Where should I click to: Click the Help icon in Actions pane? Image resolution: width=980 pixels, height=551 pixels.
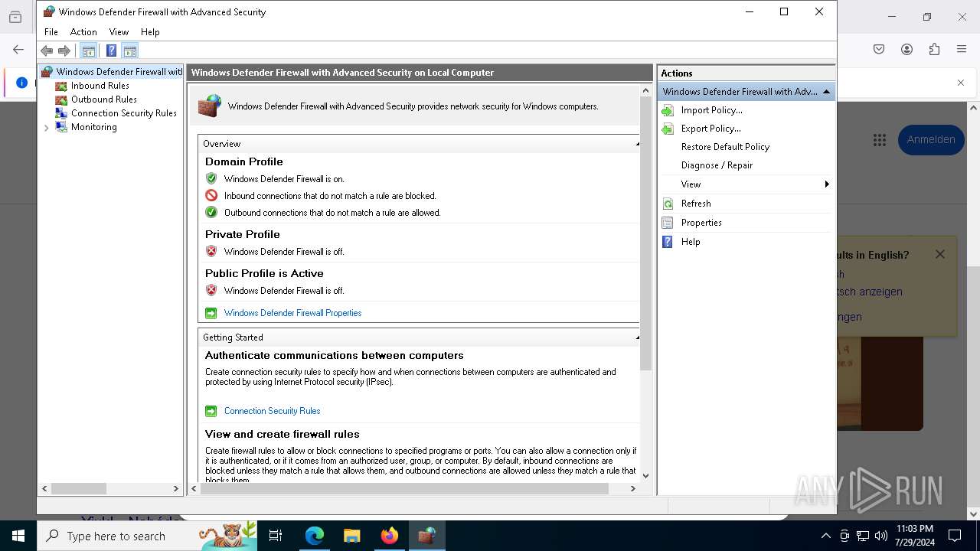pyautogui.click(x=668, y=242)
